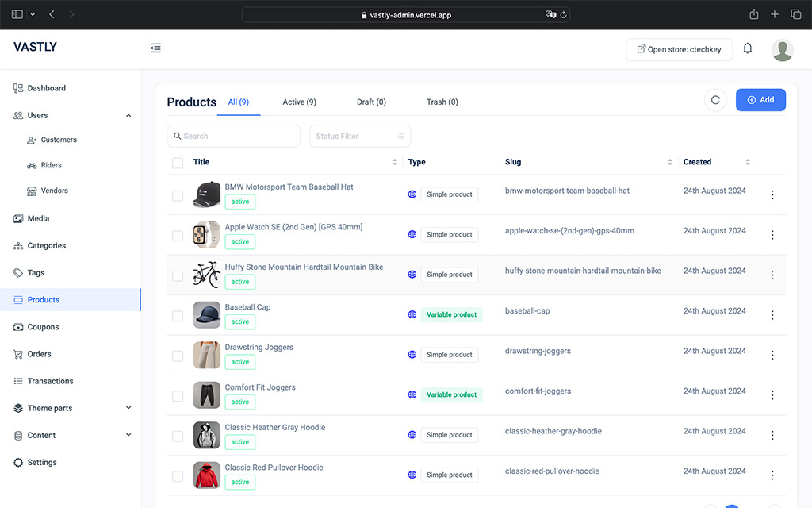
Task: Check the BMW Motorsport Team Baseball Hat row
Action: point(178,196)
